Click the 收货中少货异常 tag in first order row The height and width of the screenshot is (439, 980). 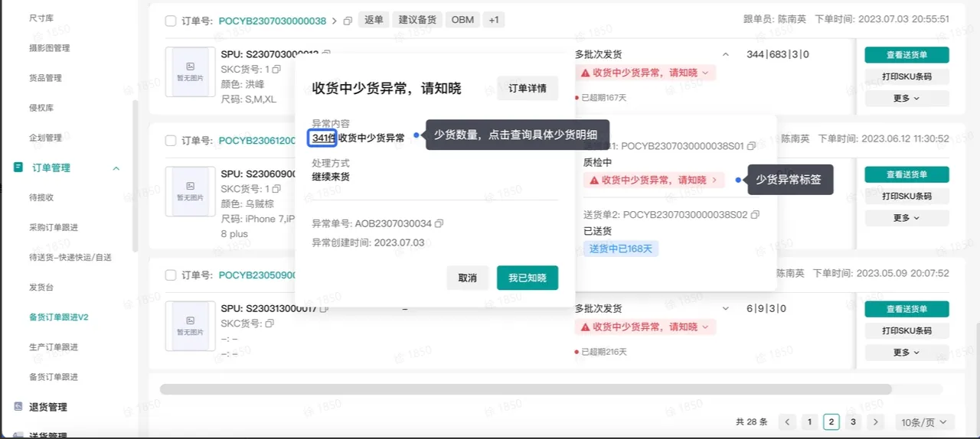(645, 73)
